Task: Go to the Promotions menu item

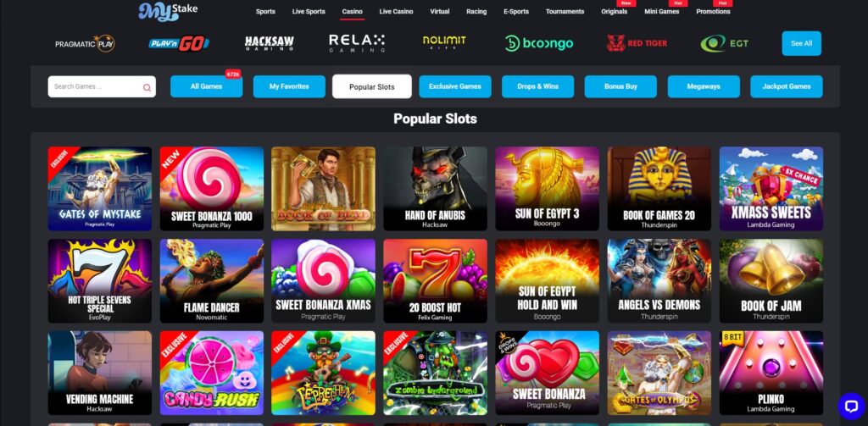Action: tap(713, 12)
